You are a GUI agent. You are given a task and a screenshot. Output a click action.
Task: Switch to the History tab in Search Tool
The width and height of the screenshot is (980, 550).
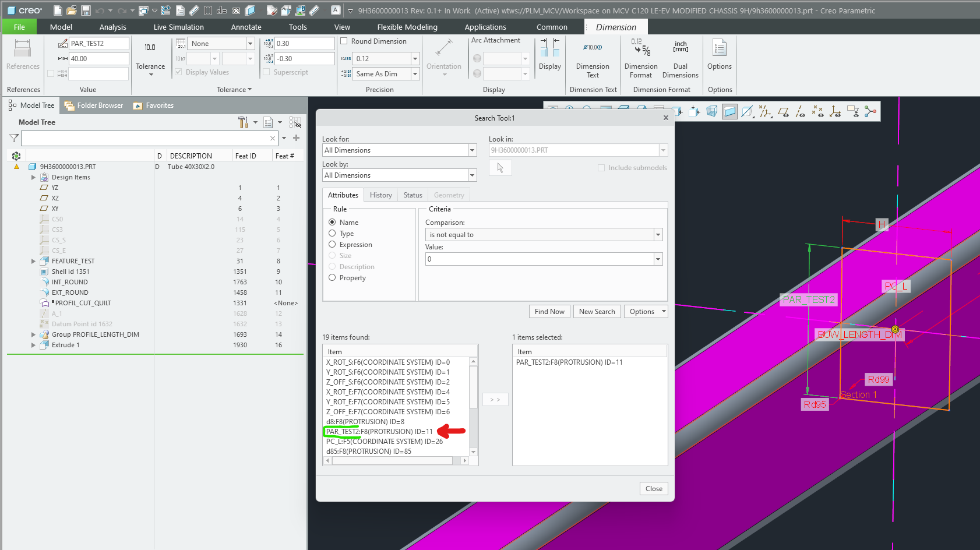pyautogui.click(x=380, y=195)
